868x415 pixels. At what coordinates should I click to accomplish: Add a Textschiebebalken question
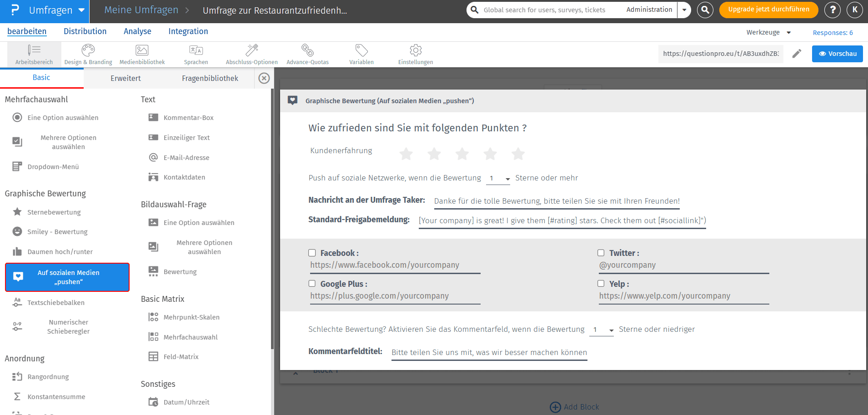click(49, 302)
